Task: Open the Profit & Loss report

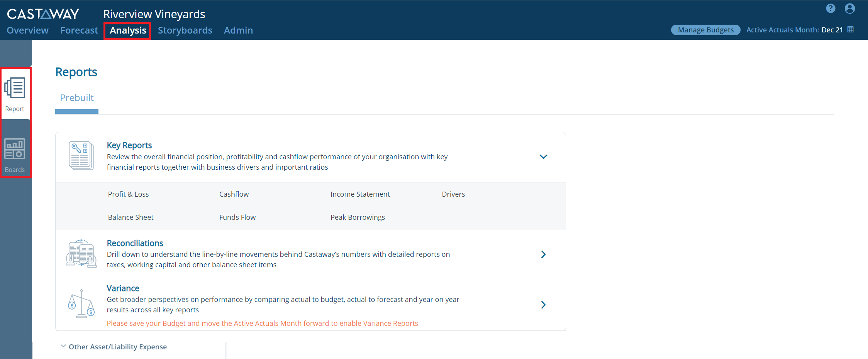Action: click(x=128, y=194)
